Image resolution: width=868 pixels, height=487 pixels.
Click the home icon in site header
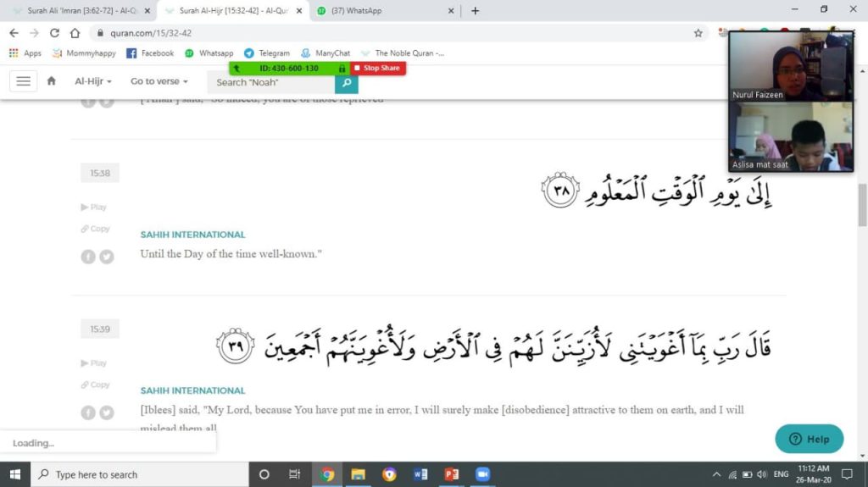point(52,81)
